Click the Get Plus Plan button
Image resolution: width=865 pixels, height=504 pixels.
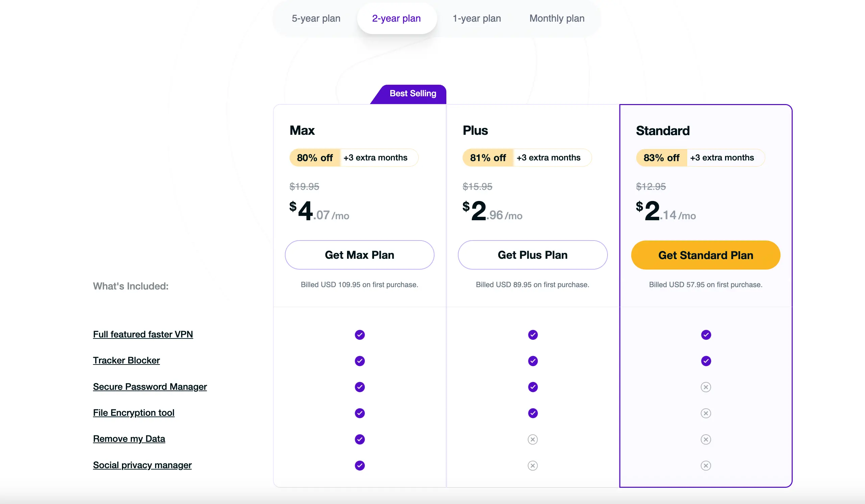(x=533, y=255)
